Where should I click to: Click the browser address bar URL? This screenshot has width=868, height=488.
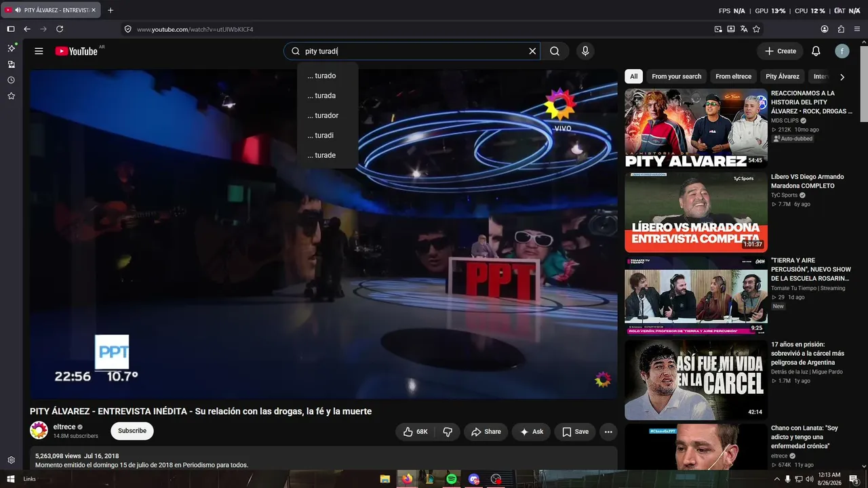[x=195, y=29]
